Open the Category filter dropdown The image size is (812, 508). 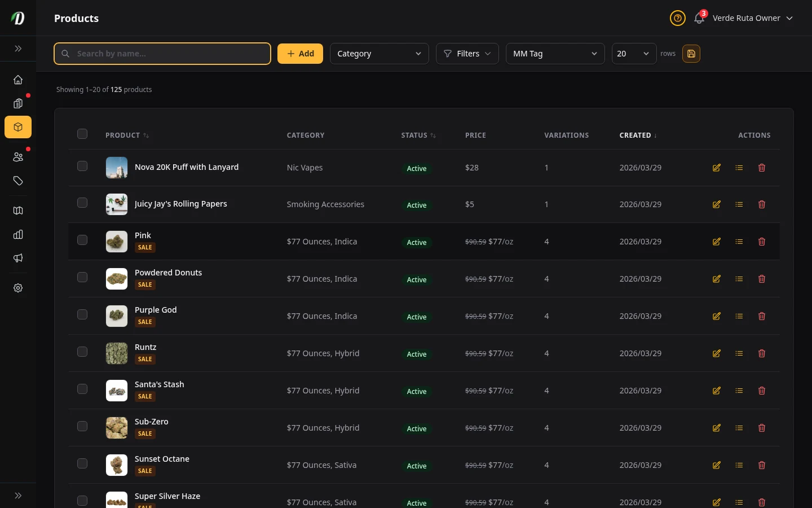tap(379, 54)
